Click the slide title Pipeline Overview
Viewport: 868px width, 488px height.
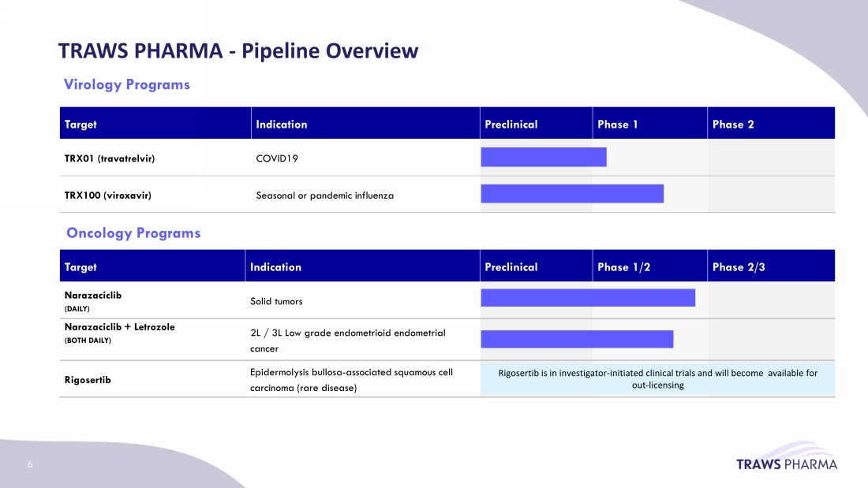238,51
